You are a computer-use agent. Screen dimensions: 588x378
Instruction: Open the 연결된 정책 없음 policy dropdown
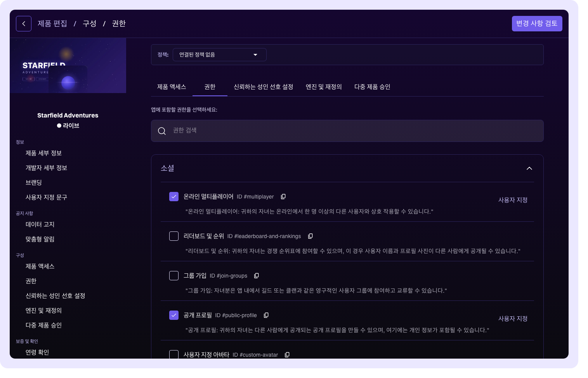[219, 55]
